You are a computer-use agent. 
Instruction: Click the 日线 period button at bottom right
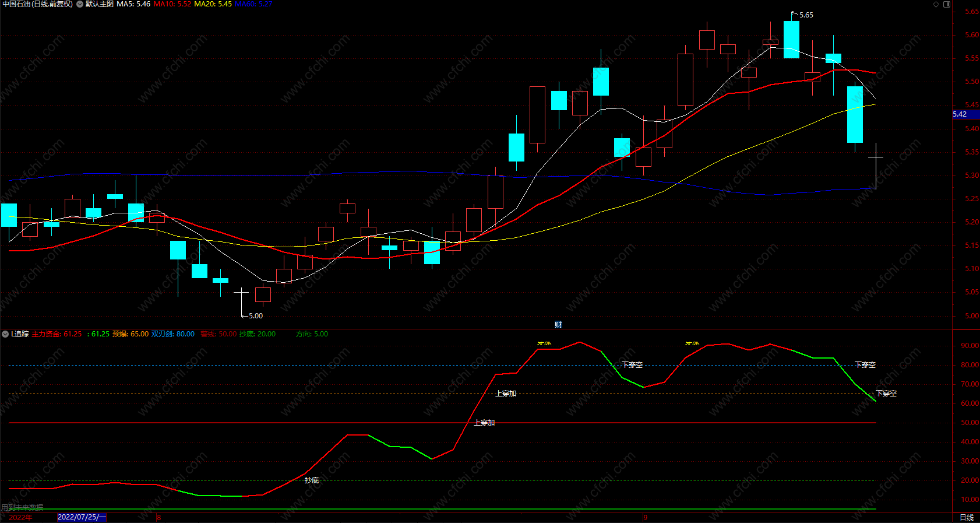pyautogui.click(x=967, y=518)
